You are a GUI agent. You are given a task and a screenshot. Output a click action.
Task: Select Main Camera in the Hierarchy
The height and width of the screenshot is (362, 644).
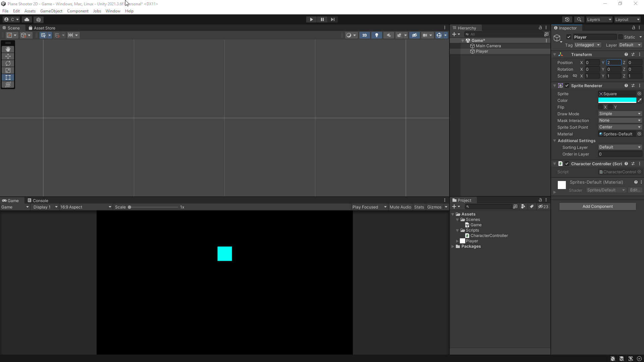[x=489, y=46]
